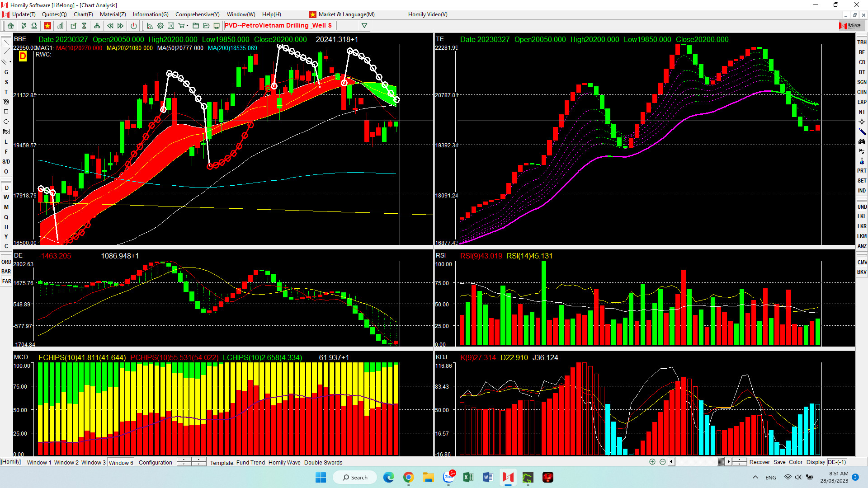This screenshot has width=868, height=488.
Task: Click the settings gear toolbar icon
Action: coord(160,26)
